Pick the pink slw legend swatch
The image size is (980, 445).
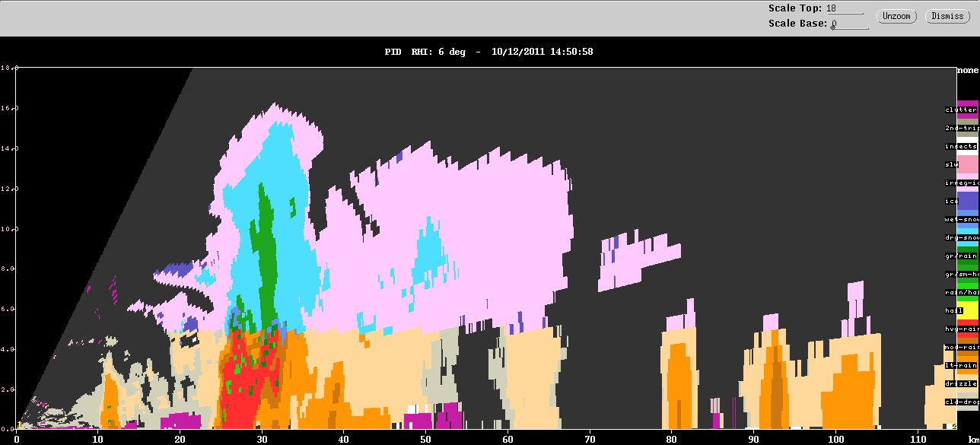tap(967, 164)
